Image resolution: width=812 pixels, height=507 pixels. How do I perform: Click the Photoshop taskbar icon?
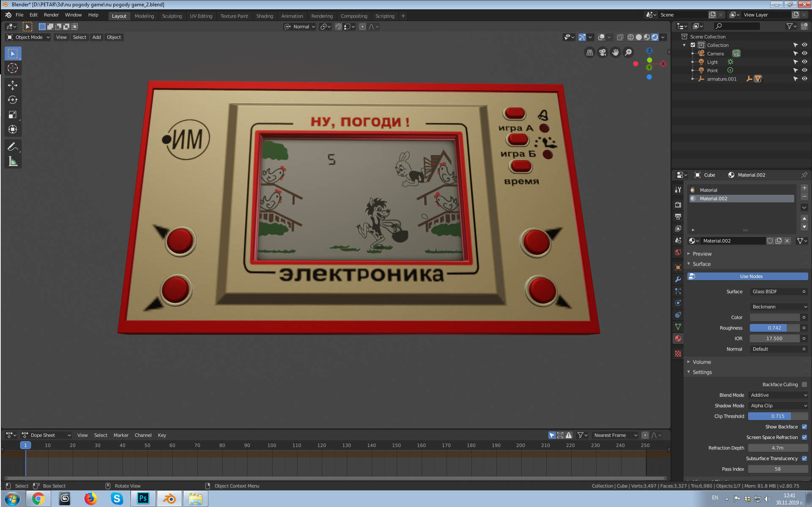[143, 499]
